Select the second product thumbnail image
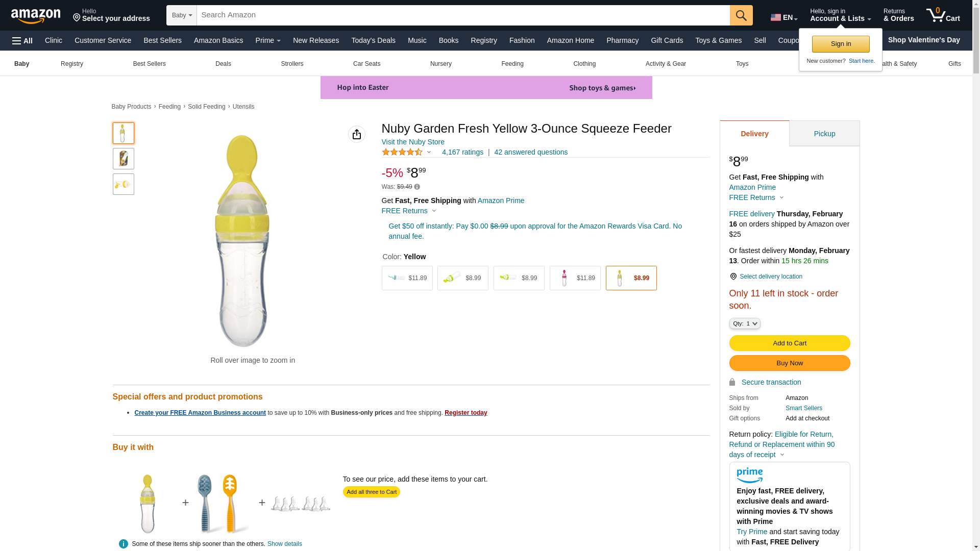 (x=124, y=159)
